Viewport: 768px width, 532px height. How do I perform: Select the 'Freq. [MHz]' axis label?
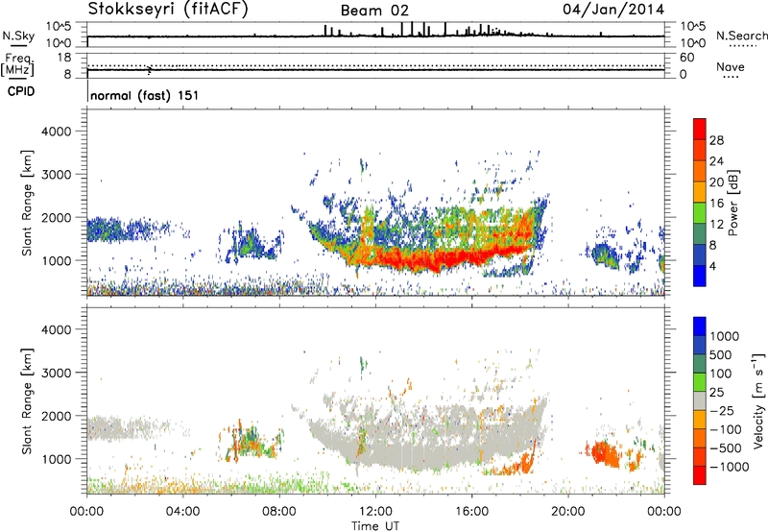pyautogui.click(x=17, y=64)
